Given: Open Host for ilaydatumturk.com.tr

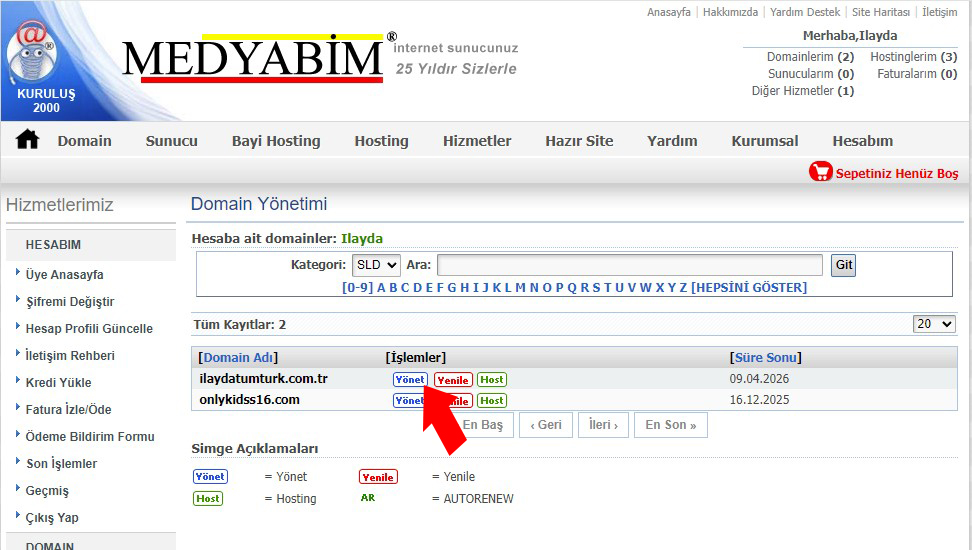Looking at the screenshot, I should pyautogui.click(x=492, y=379).
